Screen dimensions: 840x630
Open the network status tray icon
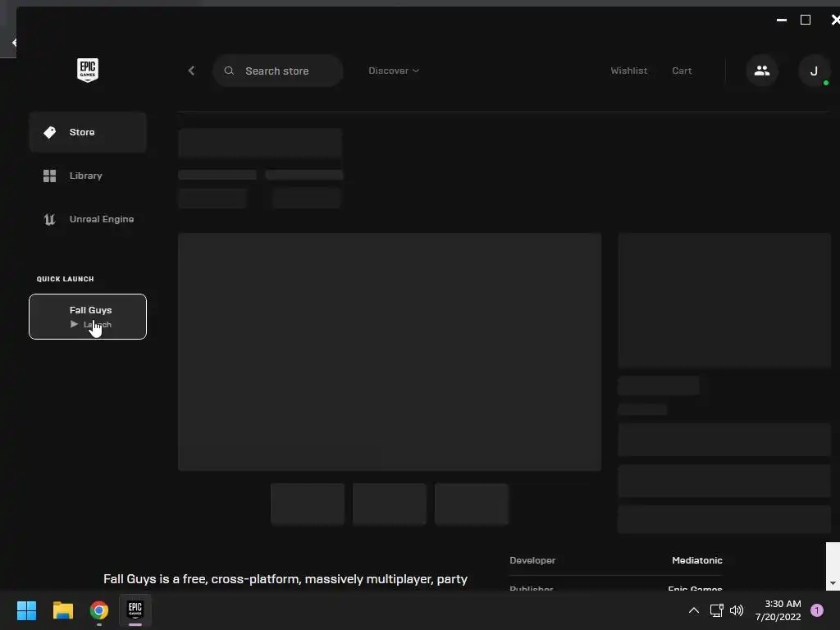tap(716, 610)
